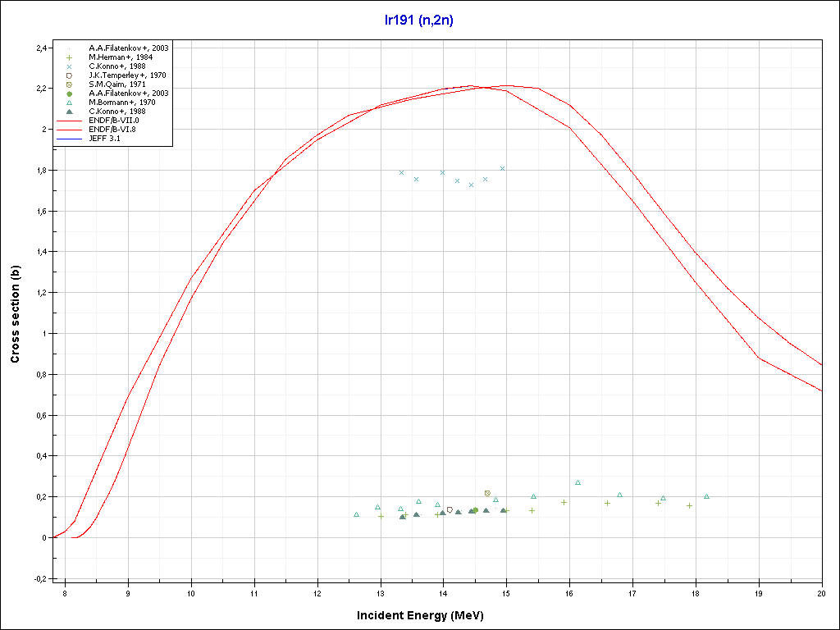Click the green plus marker for M.Herman+, 1984
Viewport: 840px width, 630px height.
[70, 57]
